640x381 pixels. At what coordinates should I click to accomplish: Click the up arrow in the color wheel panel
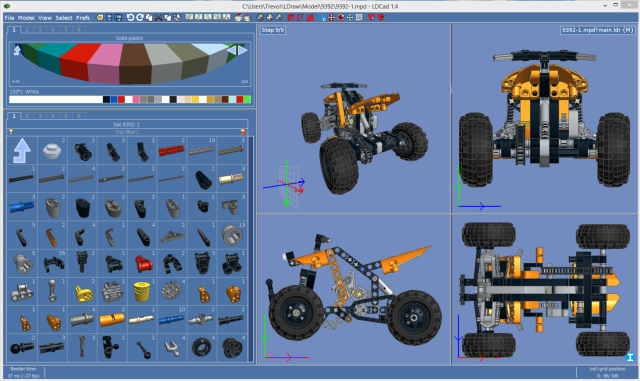coord(17,50)
